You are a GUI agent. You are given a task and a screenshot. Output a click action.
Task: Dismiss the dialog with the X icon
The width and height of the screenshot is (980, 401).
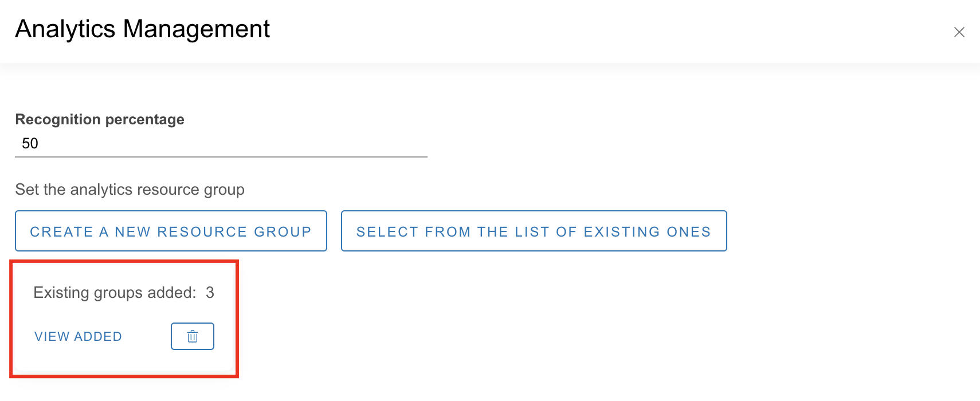click(x=959, y=32)
